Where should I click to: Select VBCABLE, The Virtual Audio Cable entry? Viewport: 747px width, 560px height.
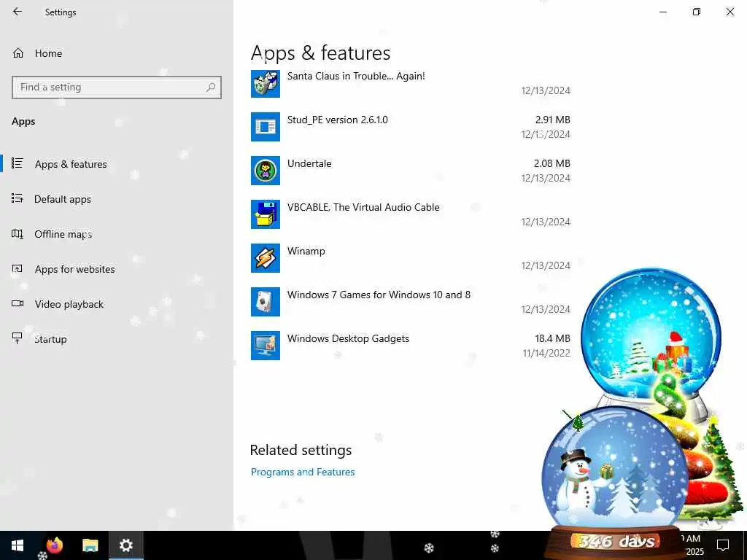tap(411, 214)
